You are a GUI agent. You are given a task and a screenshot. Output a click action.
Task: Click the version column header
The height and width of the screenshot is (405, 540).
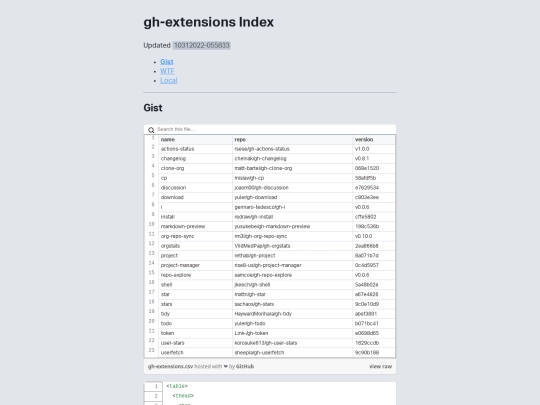click(x=374, y=139)
